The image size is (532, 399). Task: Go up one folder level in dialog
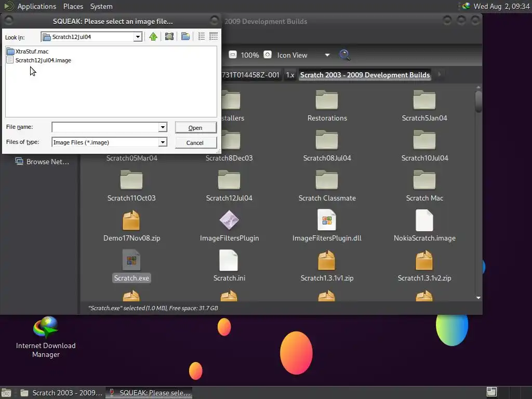pos(153,36)
